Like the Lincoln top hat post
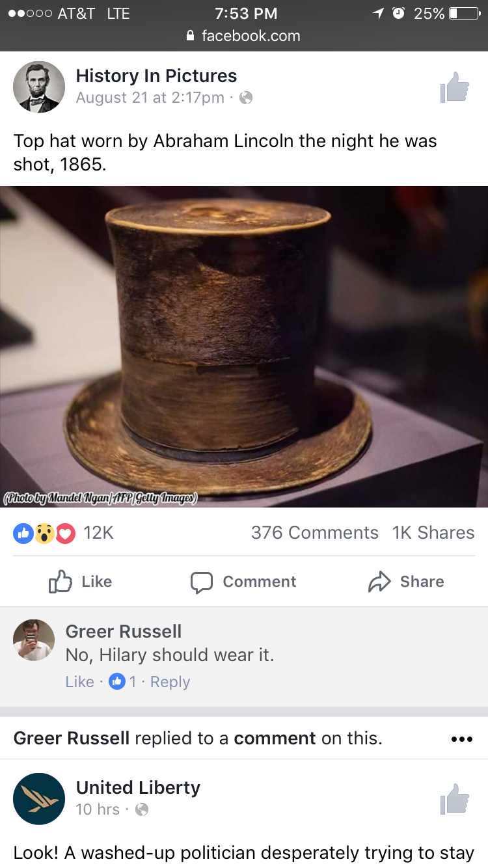 point(81,582)
